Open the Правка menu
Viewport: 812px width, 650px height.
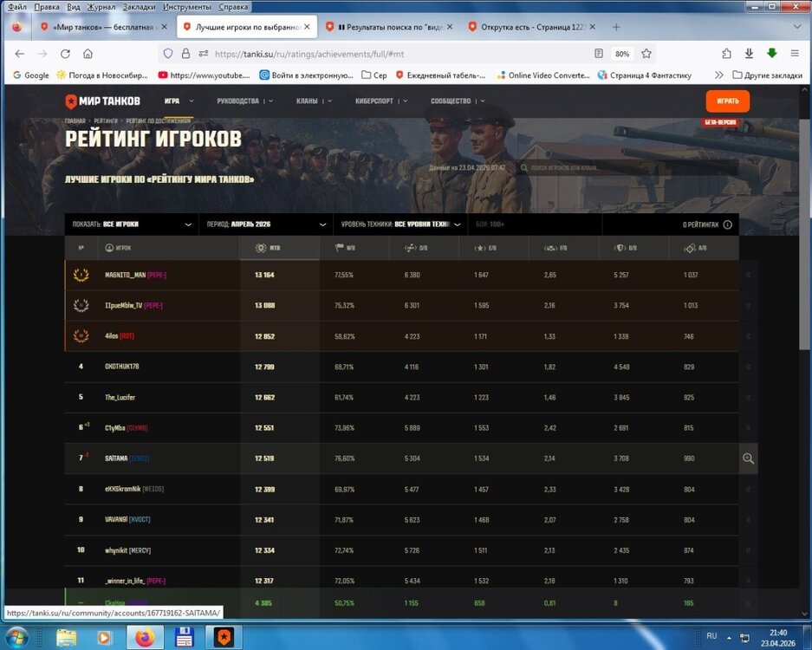tap(47, 7)
